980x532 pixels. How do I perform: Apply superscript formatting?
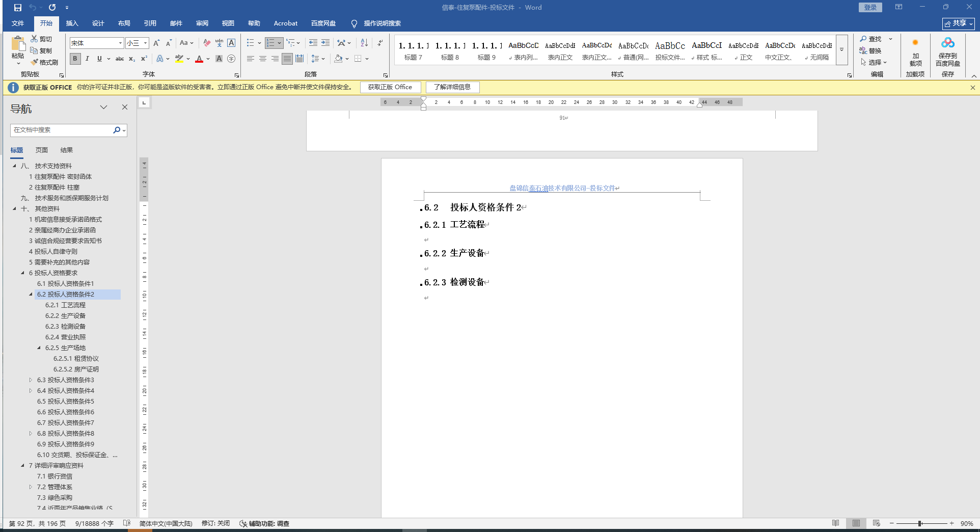(144, 59)
